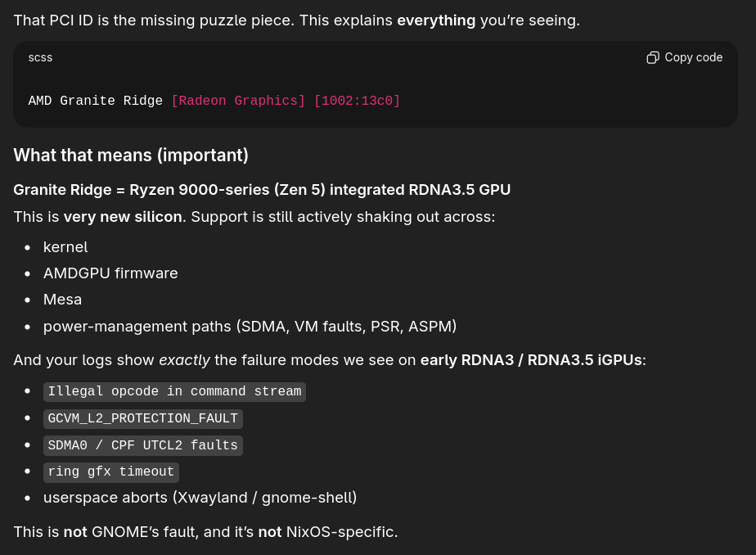
Task: Click the bold "early RDNA3 / RDNA3.5 iGPUs" text
Action: [532, 359]
